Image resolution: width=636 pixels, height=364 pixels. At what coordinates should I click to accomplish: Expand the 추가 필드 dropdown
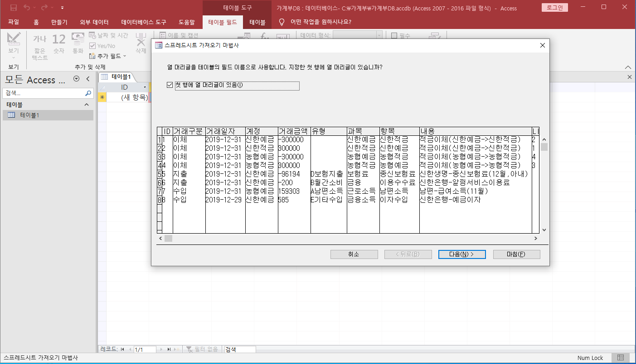(107, 56)
